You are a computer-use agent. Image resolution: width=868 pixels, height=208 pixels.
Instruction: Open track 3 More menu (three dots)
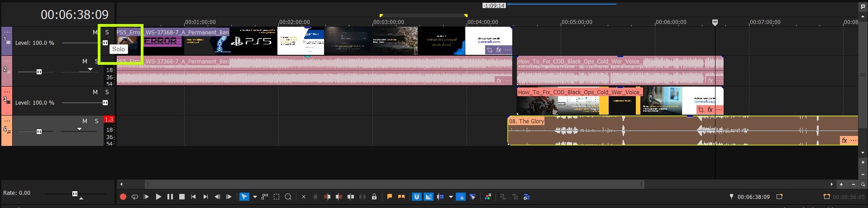coord(7,92)
